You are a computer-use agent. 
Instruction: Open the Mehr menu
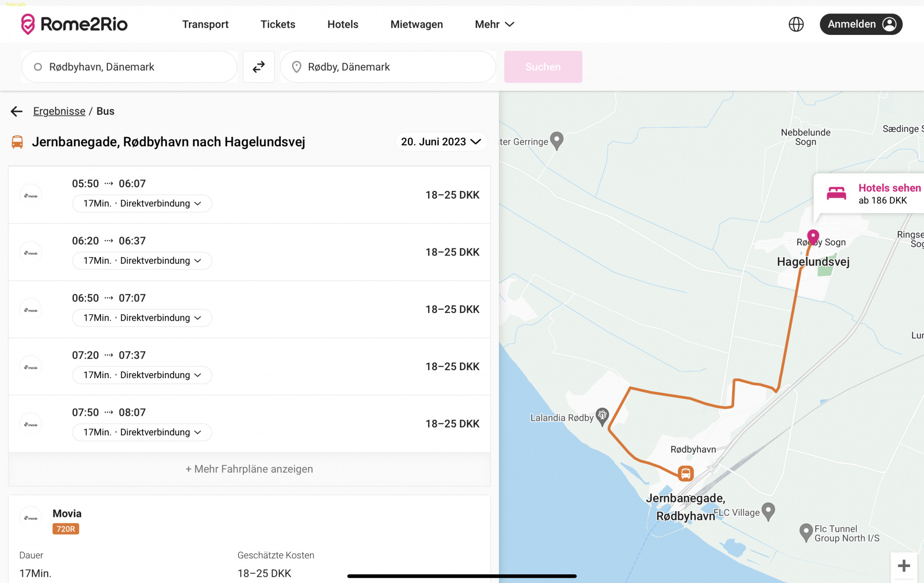pos(494,24)
